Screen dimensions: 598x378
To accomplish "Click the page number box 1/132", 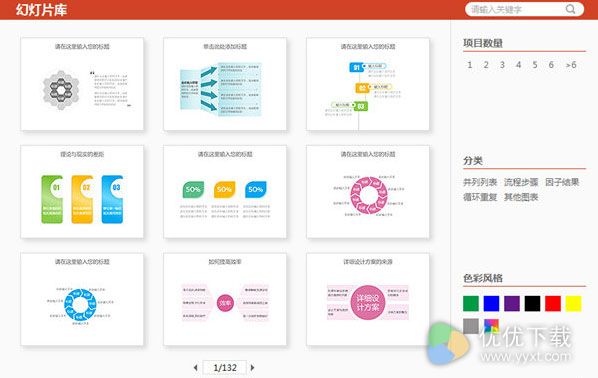I will point(224,368).
